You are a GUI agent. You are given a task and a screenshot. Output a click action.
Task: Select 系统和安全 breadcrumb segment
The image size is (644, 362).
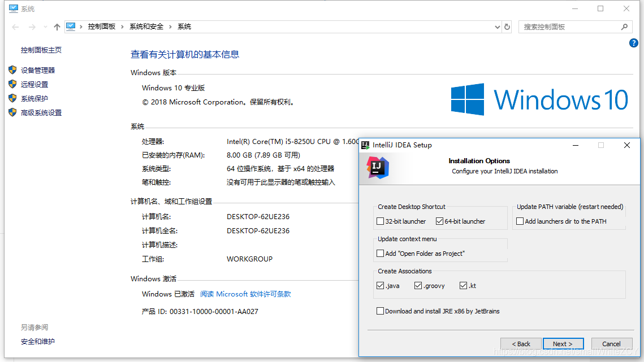[146, 27]
